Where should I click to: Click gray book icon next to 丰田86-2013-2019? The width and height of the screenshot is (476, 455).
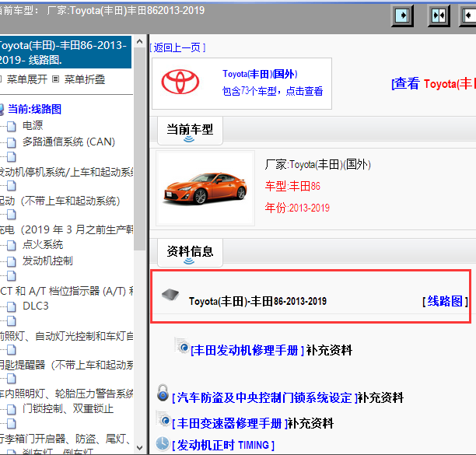(170, 294)
